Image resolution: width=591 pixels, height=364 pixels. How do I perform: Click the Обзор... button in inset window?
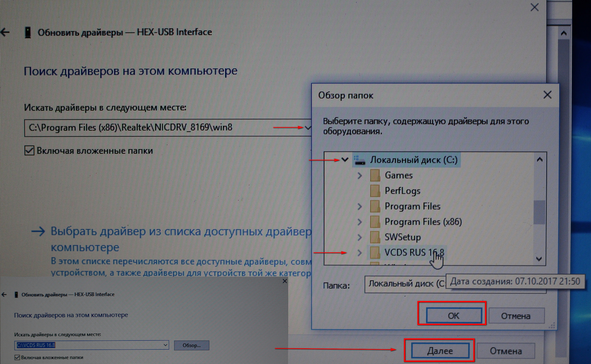click(x=191, y=345)
